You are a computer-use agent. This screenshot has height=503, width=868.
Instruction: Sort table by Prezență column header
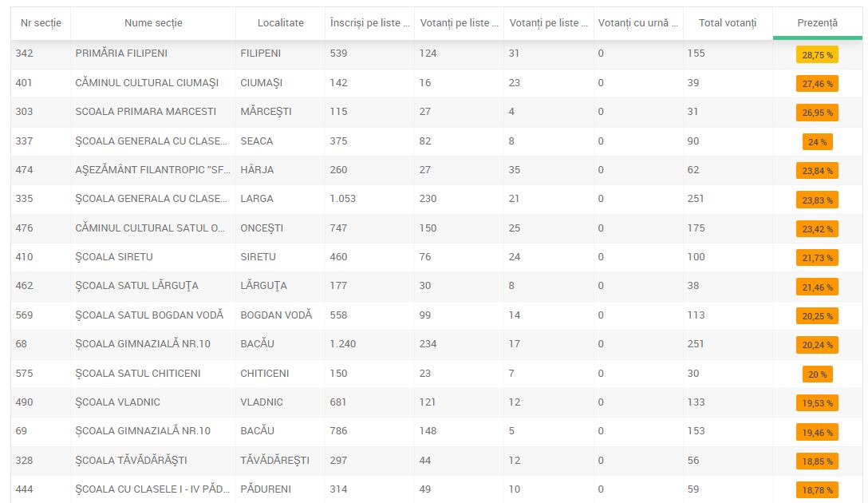[817, 23]
